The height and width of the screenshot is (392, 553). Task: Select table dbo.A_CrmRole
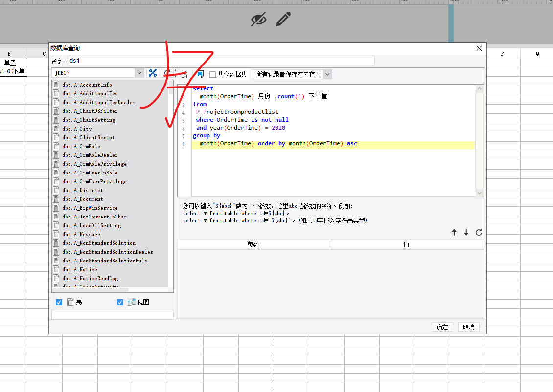click(x=81, y=146)
